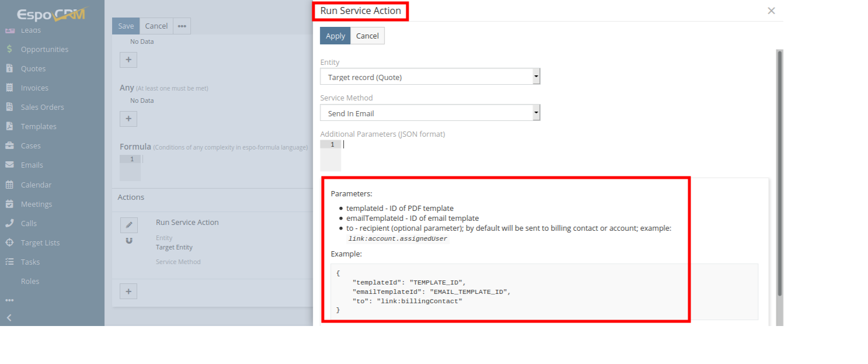This screenshot has width=868, height=364.
Task: Click the Calls phone icon
Action: click(9, 223)
